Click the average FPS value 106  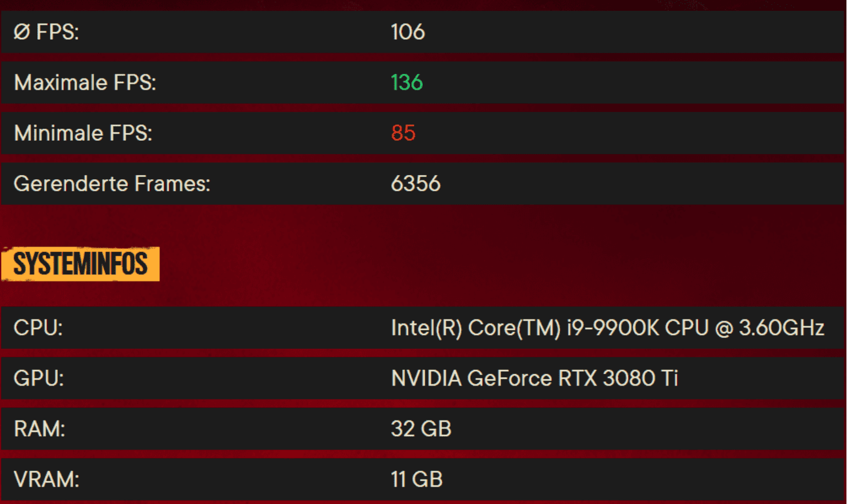tap(408, 32)
